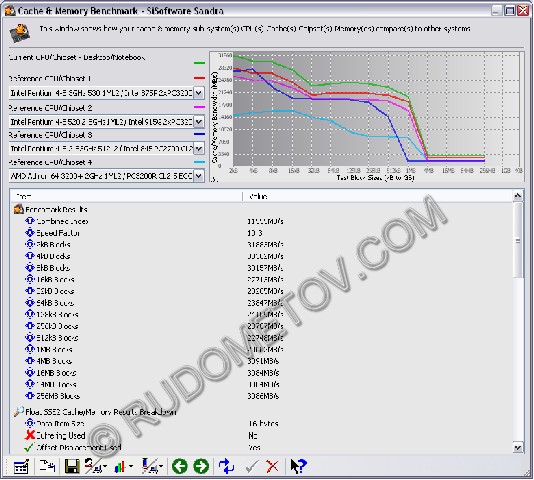The width and height of the screenshot is (534, 480).
Task: Click the scroll up arrow of results list
Action: [517, 196]
